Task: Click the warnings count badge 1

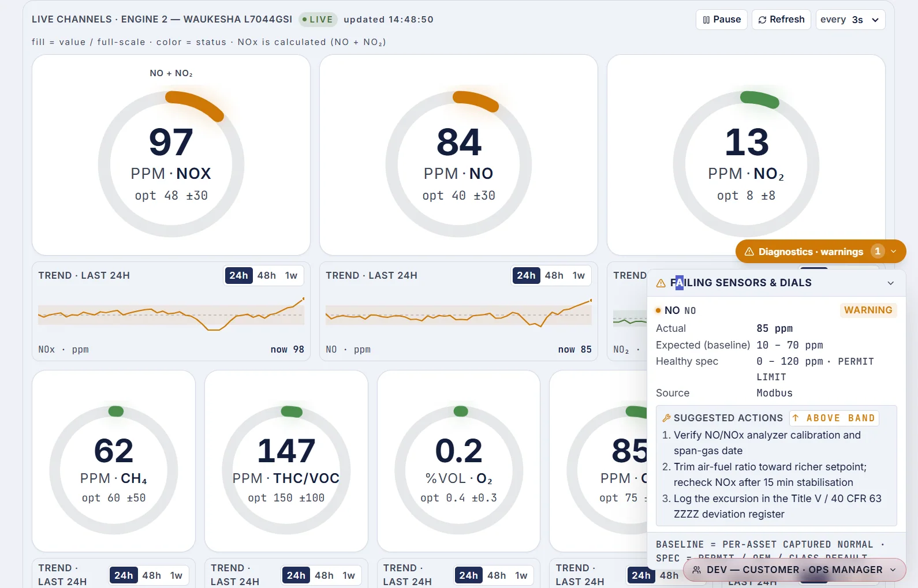Action: point(878,252)
